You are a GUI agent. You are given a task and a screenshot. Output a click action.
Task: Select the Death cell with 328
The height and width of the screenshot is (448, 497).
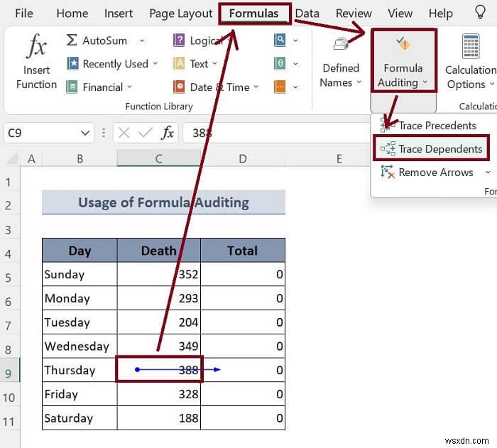click(x=159, y=394)
